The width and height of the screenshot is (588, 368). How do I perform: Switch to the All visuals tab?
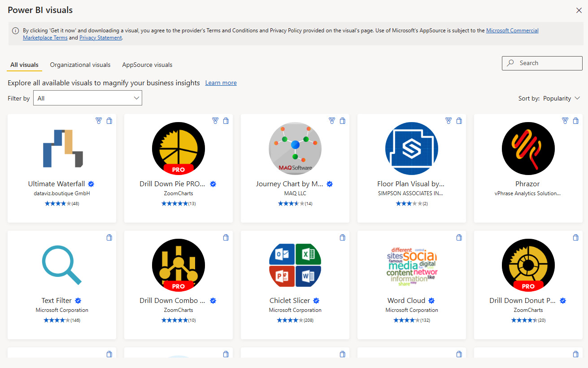24,65
